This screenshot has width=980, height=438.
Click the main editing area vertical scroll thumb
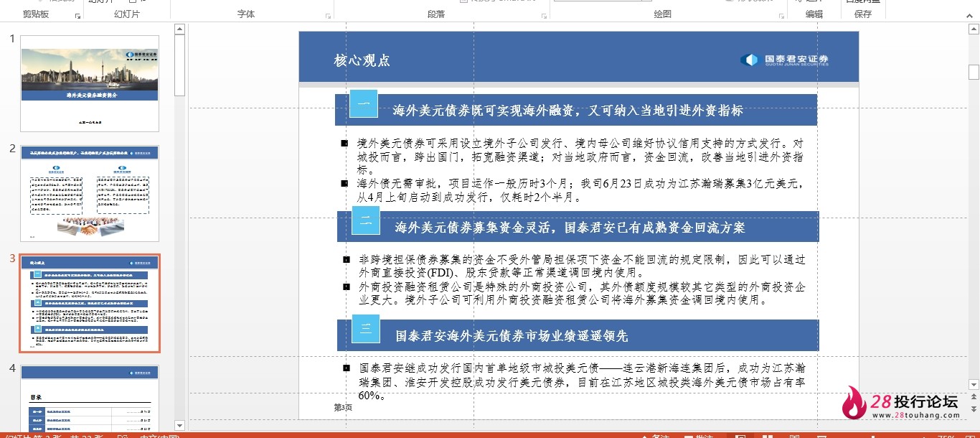click(x=974, y=72)
